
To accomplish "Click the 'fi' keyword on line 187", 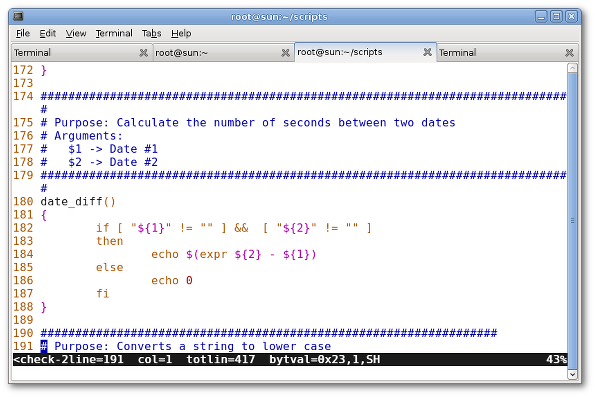I will click(x=102, y=293).
